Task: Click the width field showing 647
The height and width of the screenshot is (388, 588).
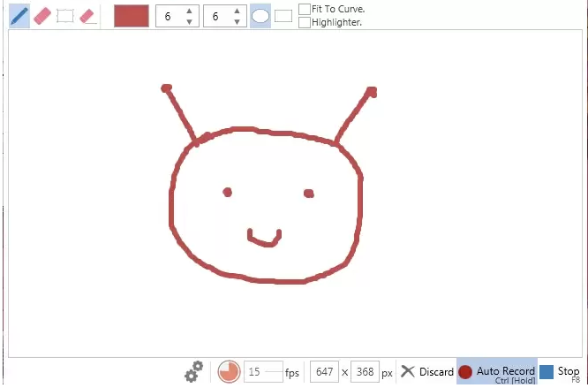Action: [324, 371]
